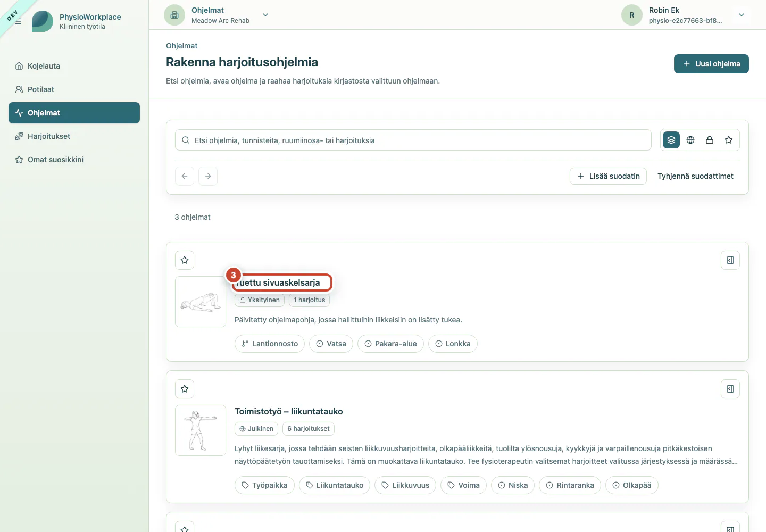Open the sivuaskelsarja program thumbnail

coord(201,302)
